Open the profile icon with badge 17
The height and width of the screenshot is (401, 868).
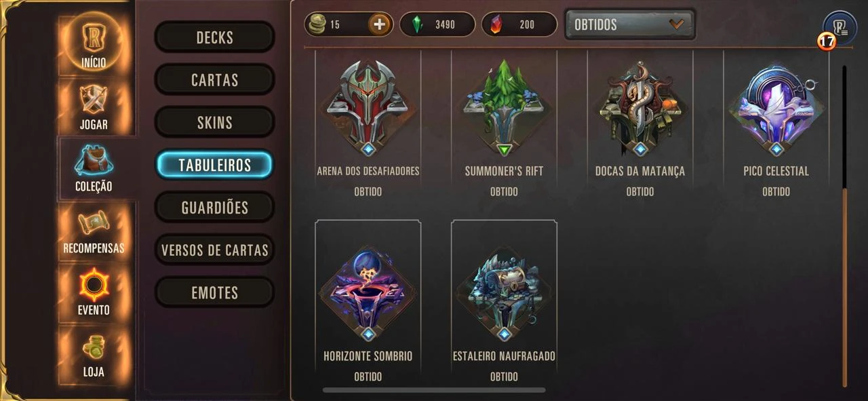[839, 28]
